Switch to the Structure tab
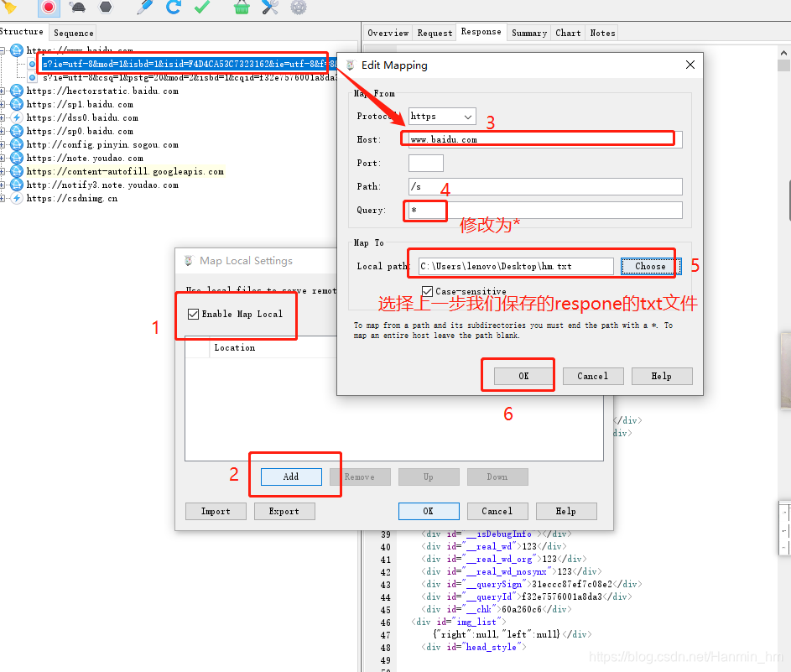The image size is (791, 672). pyautogui.click(x=22, y=31)
